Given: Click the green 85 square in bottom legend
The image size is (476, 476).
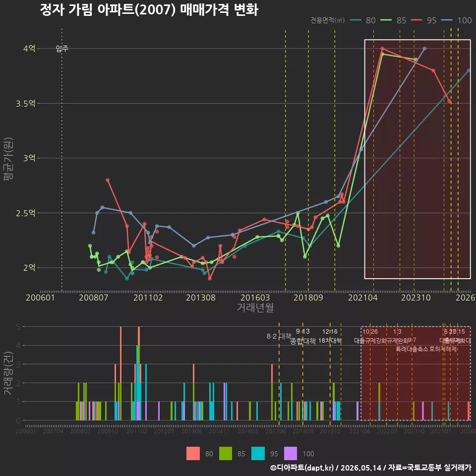Looking at the screenshot, I should click(226, 454).
